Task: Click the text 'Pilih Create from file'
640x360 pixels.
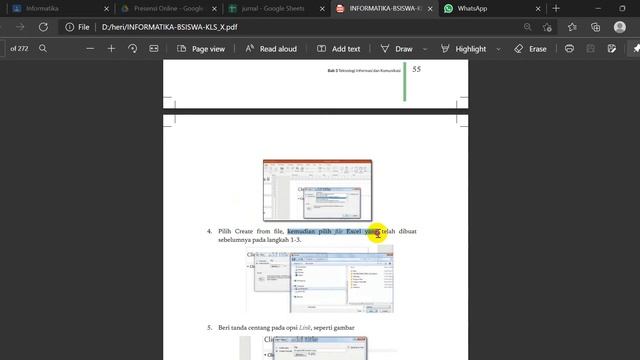Action: click(251, 231)
